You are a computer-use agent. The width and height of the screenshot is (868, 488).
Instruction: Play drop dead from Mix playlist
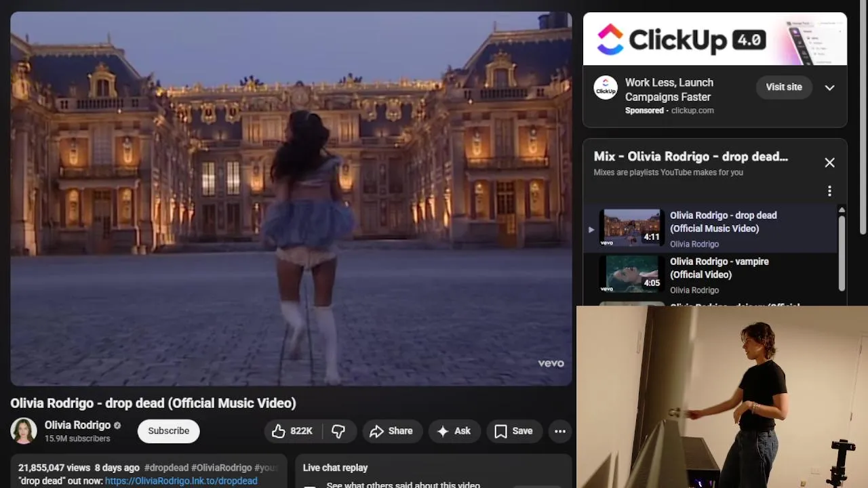710,229
